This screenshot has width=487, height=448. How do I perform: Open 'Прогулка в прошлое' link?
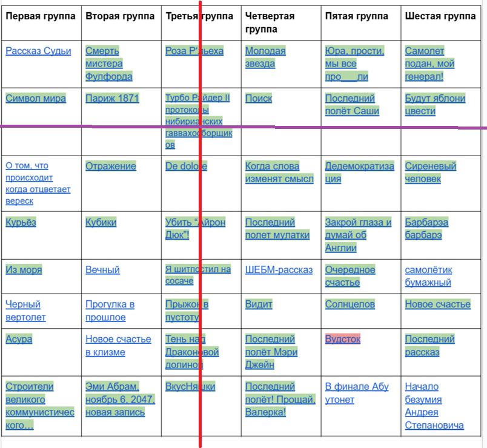point(110,311)
